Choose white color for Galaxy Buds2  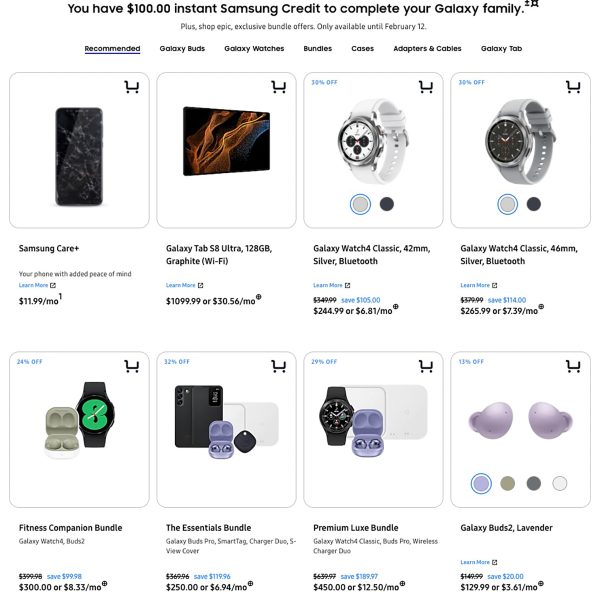tap(560, 483)
